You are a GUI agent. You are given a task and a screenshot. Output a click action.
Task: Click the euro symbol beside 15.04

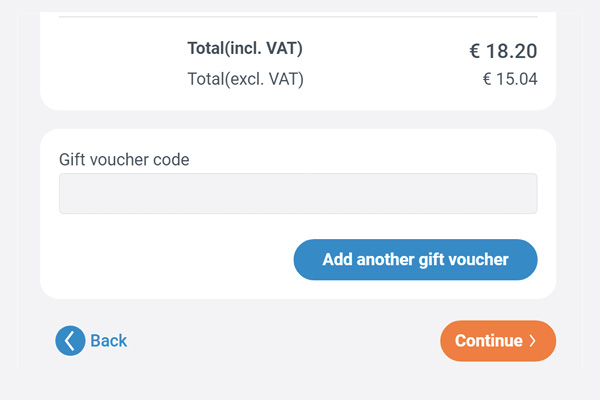coord(487,79)
